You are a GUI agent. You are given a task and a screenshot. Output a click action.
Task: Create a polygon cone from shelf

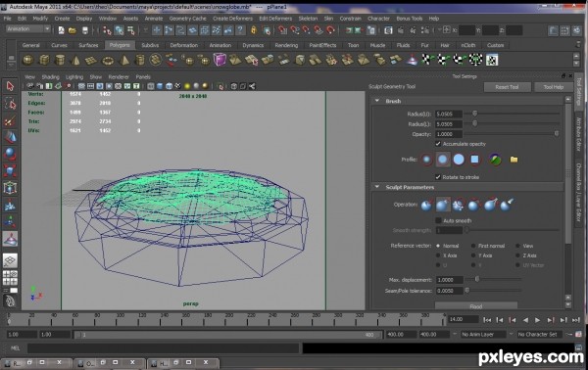click(x=75, y=60)
